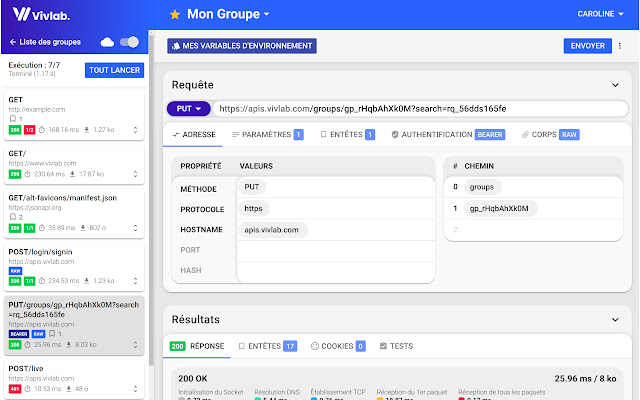
Task: Toggle the cloud switch in sidebar
Action: click(x=129, y=43)
